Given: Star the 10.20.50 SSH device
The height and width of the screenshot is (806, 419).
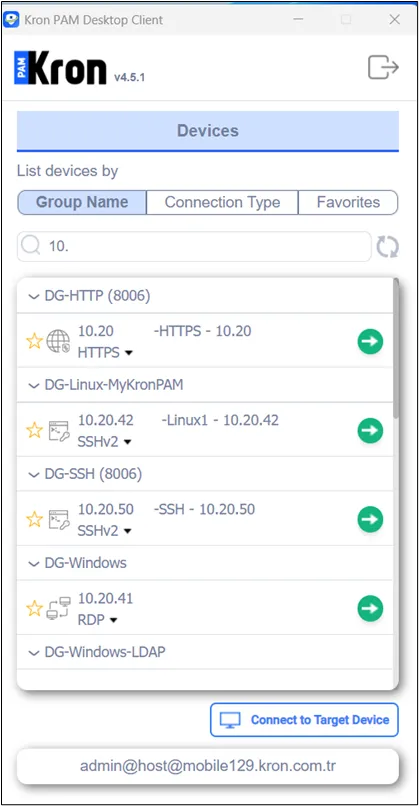Looking at the screenshot, I should 34,519.
